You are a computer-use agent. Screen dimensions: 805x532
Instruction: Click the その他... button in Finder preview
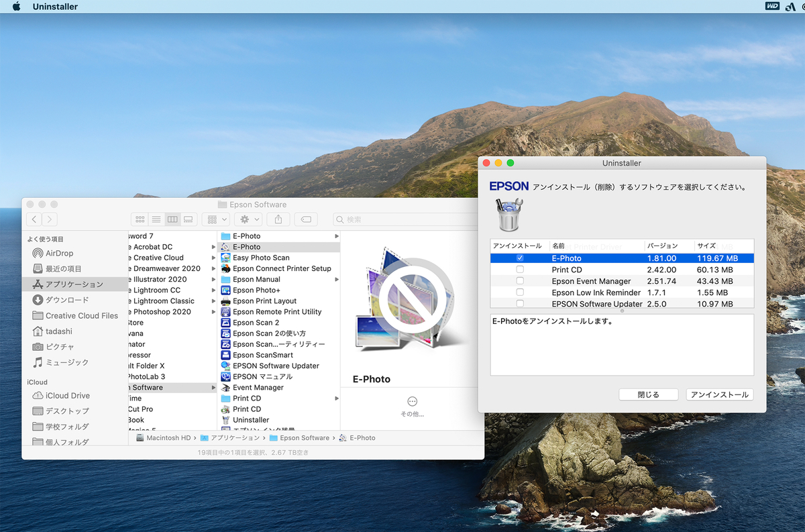click(413, 407)
